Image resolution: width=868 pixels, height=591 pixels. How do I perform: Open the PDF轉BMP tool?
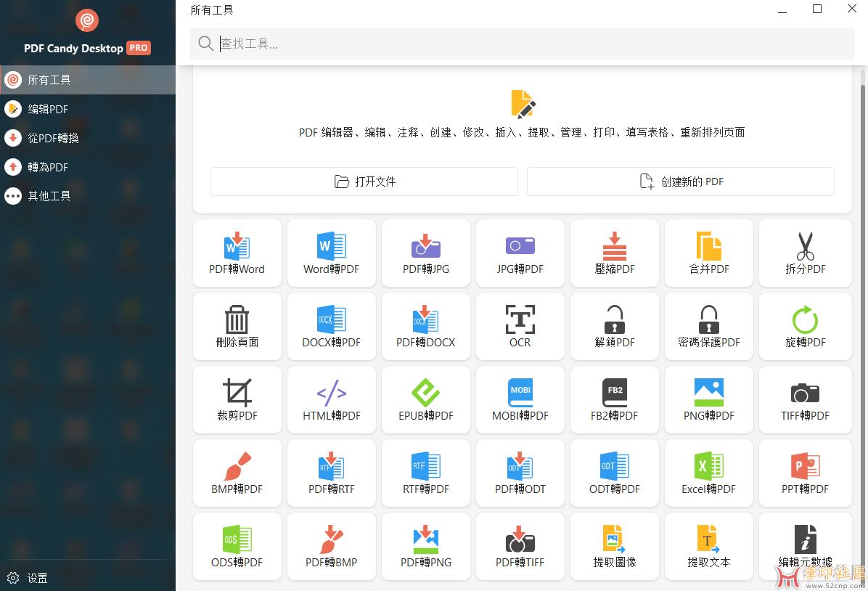pos(331,546)
